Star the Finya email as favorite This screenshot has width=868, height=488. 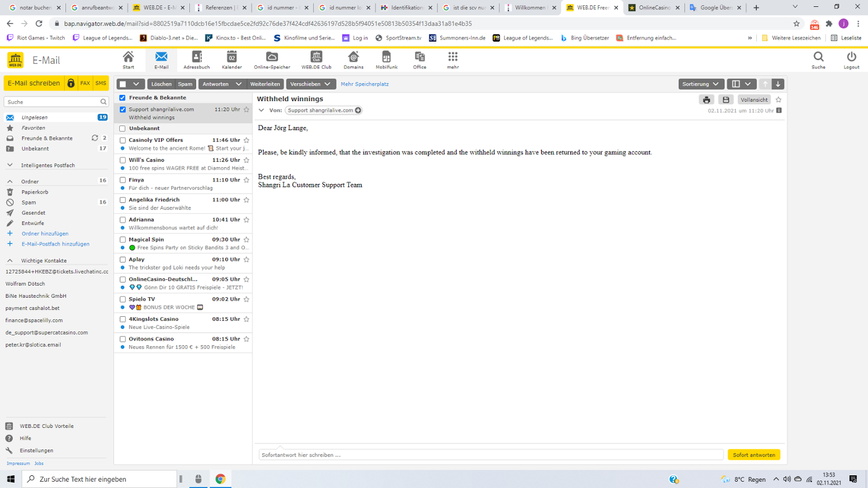(x=247, y=180)
